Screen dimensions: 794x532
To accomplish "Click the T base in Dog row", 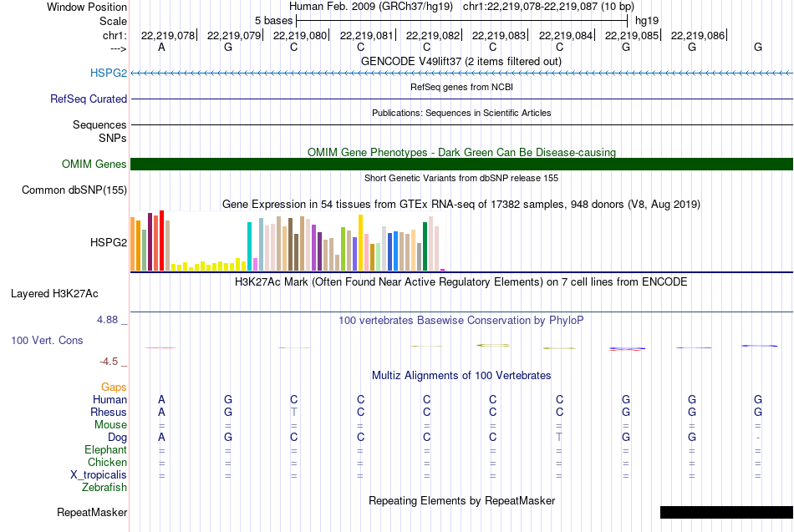I will (x=559, y=437).
